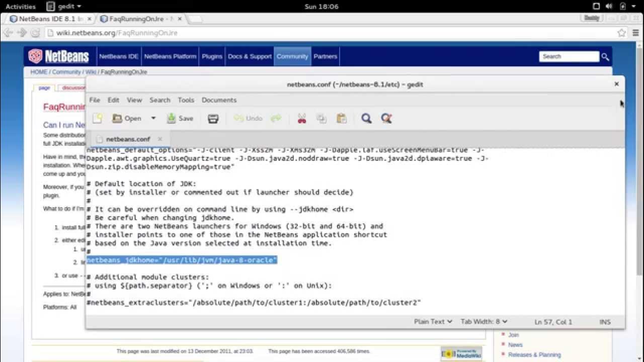Viewport: 644px width, 362px height.
Task: Create a new document in gedit
Action: (97, 118)
